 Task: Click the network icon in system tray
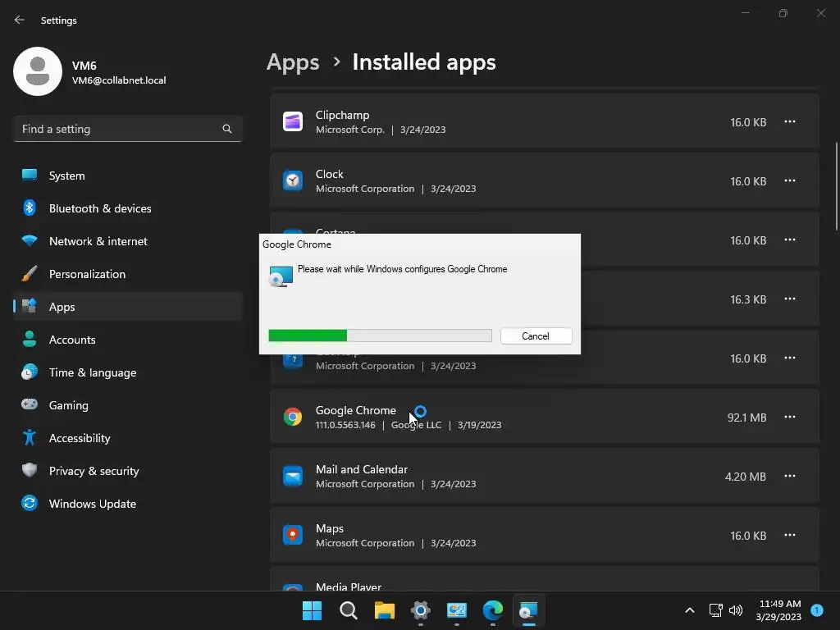715,610
